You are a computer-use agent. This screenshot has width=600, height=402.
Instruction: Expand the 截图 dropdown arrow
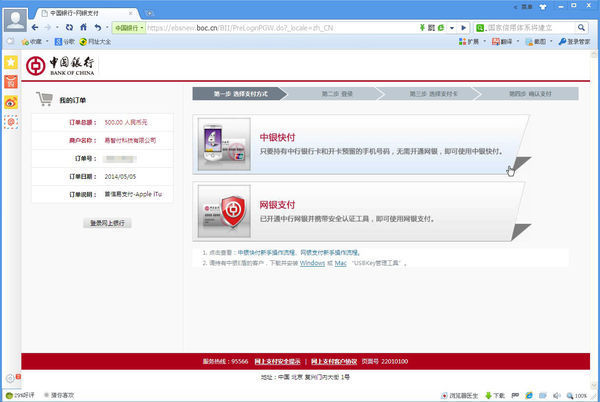pos(551,41)
